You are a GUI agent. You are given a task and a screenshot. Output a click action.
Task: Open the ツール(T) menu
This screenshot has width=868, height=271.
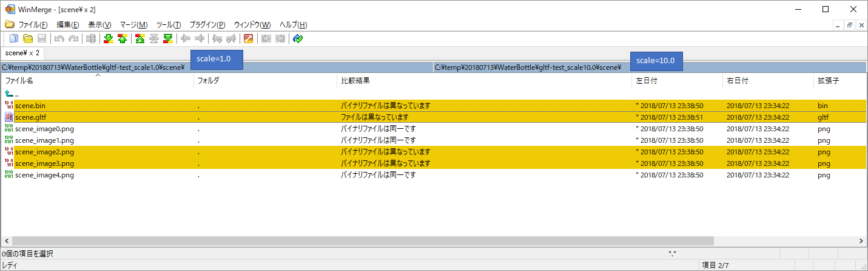tap(169, 25)
